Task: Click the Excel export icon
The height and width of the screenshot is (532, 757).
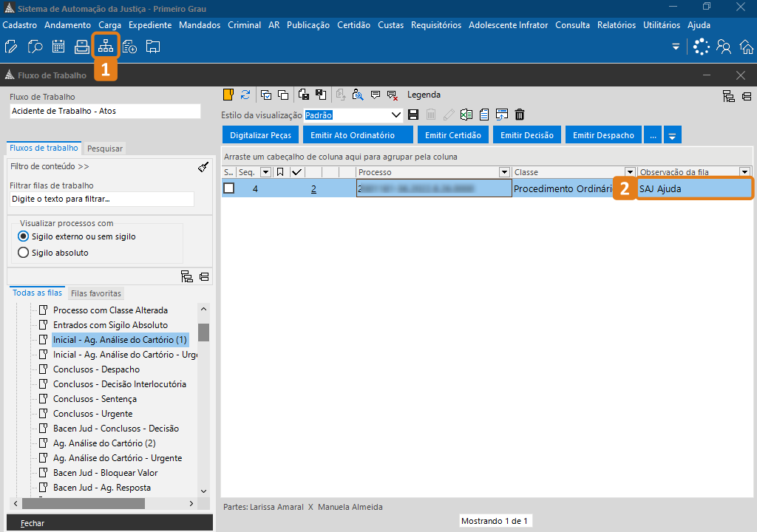Action: pyautogui.click(x=466, y=115)
